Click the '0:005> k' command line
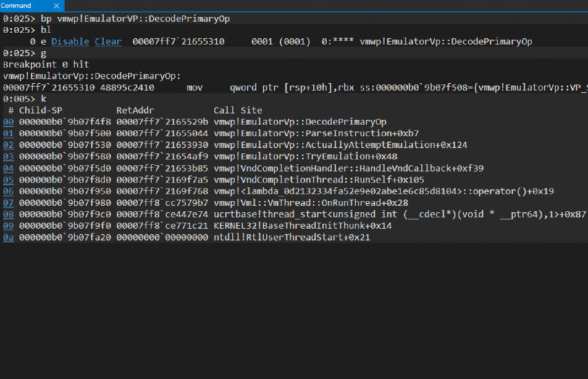This screenshot has width=588, height=379. point(24,99)
